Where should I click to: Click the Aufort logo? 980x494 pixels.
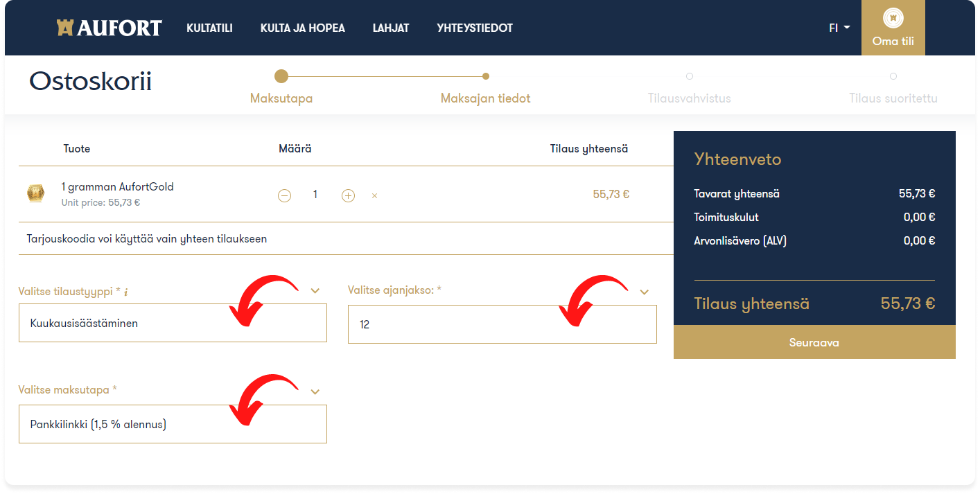pyautogui.click(x=109, y=28)
